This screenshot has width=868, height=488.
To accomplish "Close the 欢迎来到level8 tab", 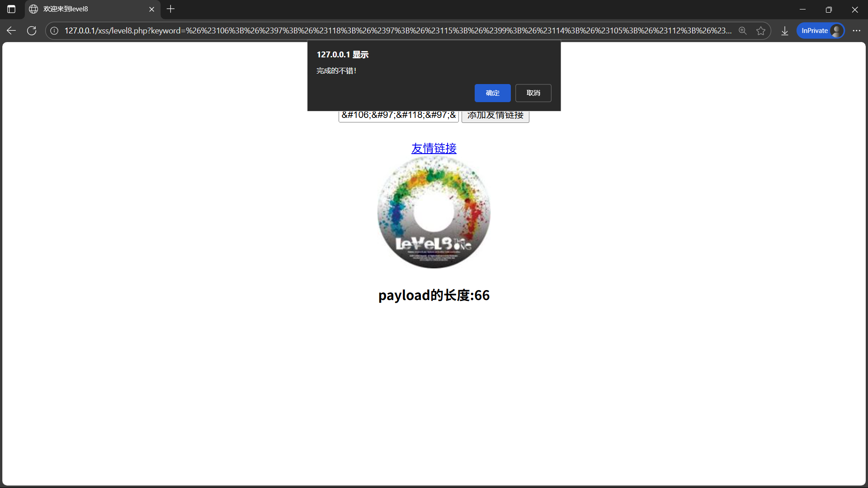I will [x=151, y=9].
